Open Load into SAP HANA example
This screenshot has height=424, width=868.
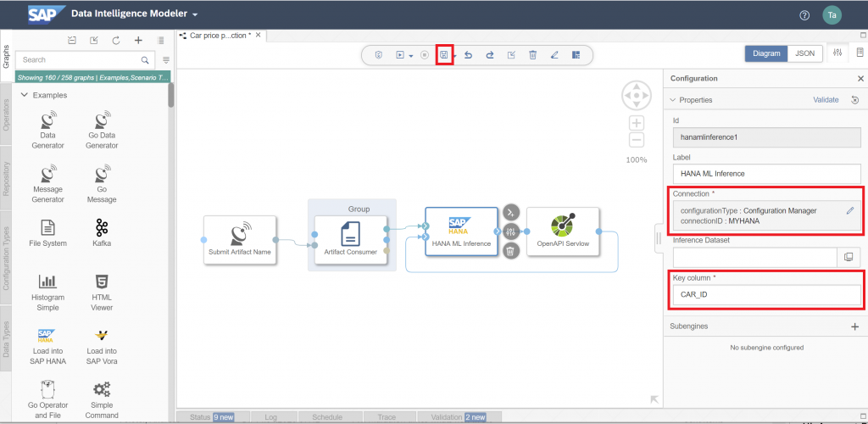coord(48,347)
